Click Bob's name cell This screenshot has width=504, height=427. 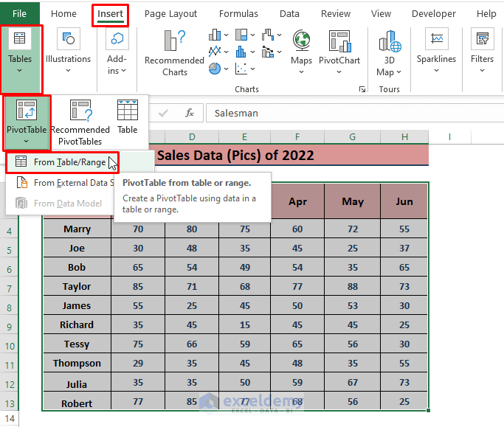coord(77,267)
